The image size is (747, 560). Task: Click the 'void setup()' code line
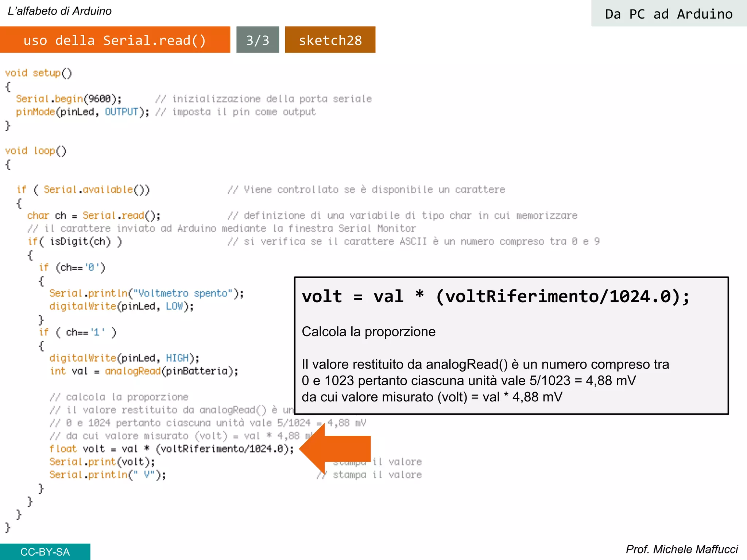38,73
